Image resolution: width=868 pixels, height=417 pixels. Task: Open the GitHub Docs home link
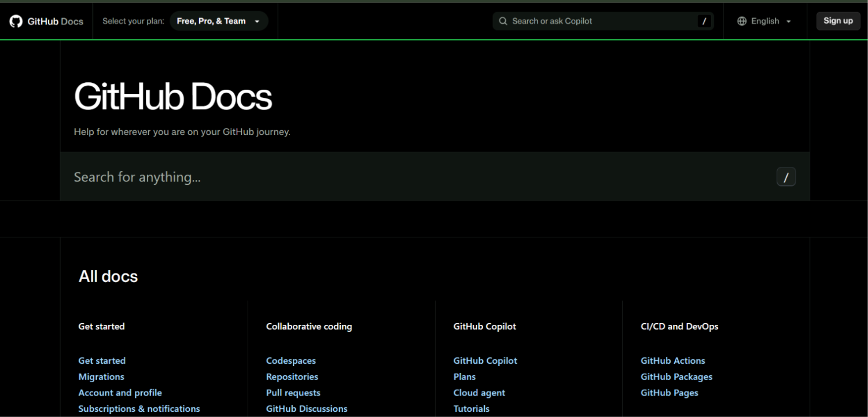coord(46,21)
